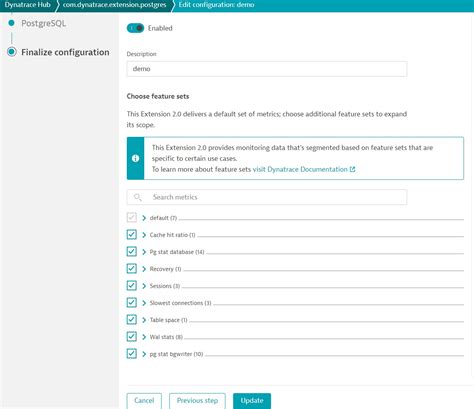Viewport: 474px width, 409px height.
Task: Uncheck the Cache hit ratio checkbox
Action: 132,234
